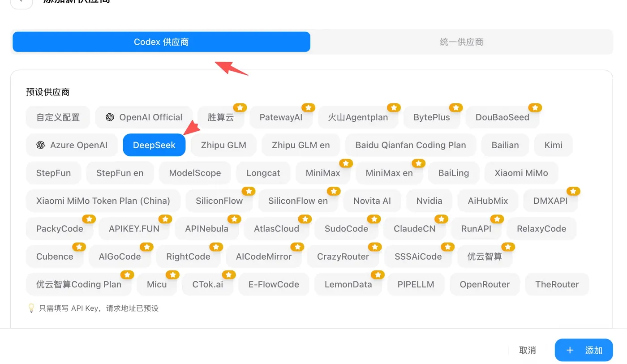Choose the SiliconFlow provider chip
The width and height of the screenshot is (627, 364).
[219, 201]
